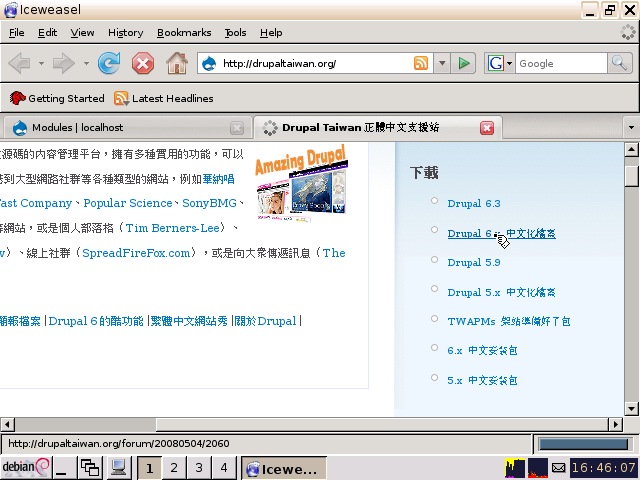Image resolution: width=640 pixels, height=480 pixels.
Task: Open the back history dropdown arrow
Action: (41, 63)
